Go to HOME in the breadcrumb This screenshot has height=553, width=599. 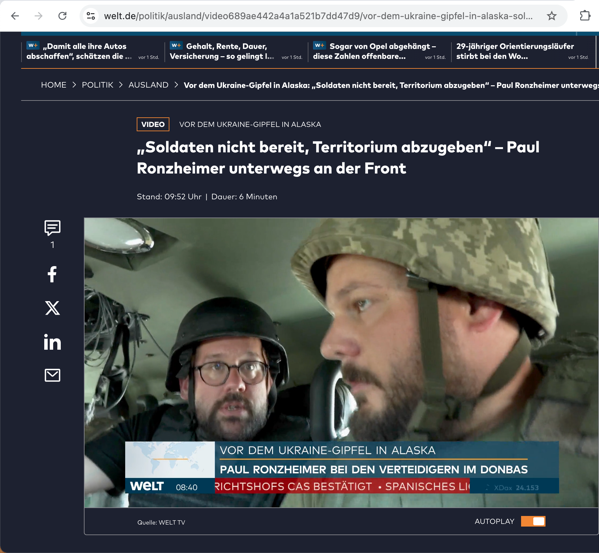tap(53, 85)
